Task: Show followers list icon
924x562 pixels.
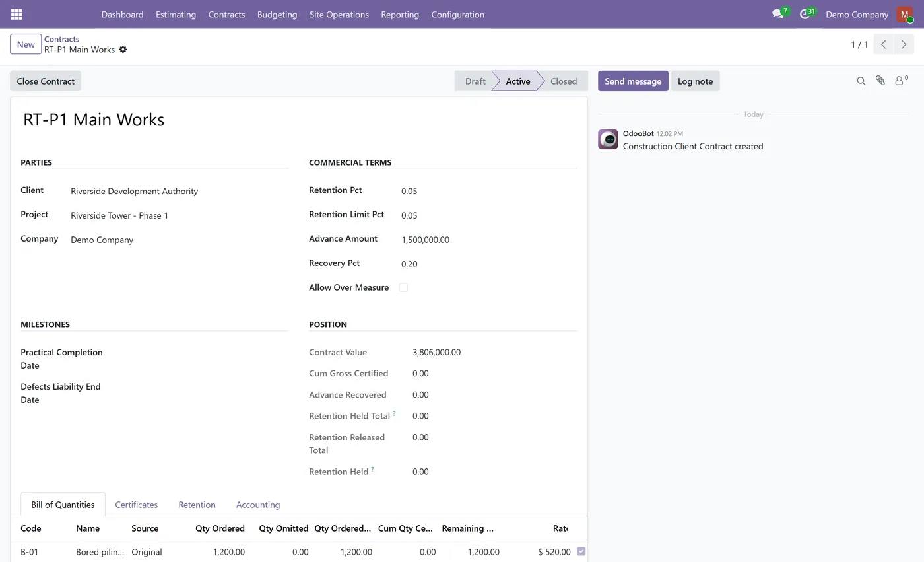Action: click(901, 81)
